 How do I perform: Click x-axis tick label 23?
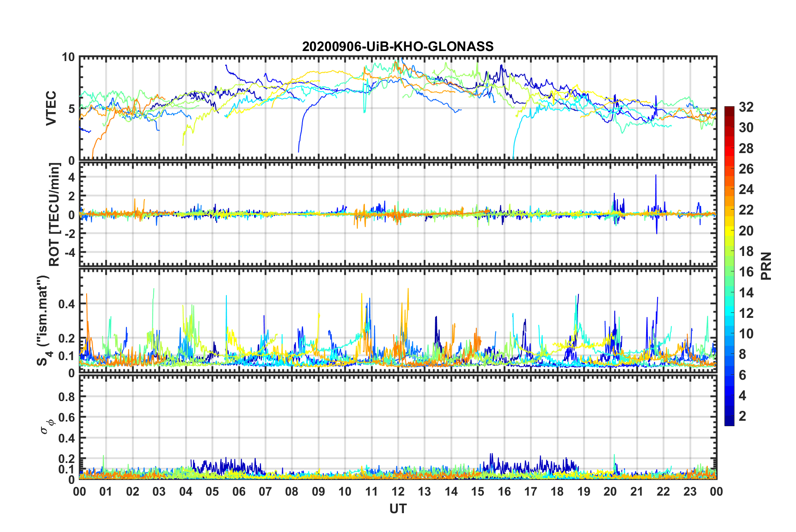coord(690,491)
